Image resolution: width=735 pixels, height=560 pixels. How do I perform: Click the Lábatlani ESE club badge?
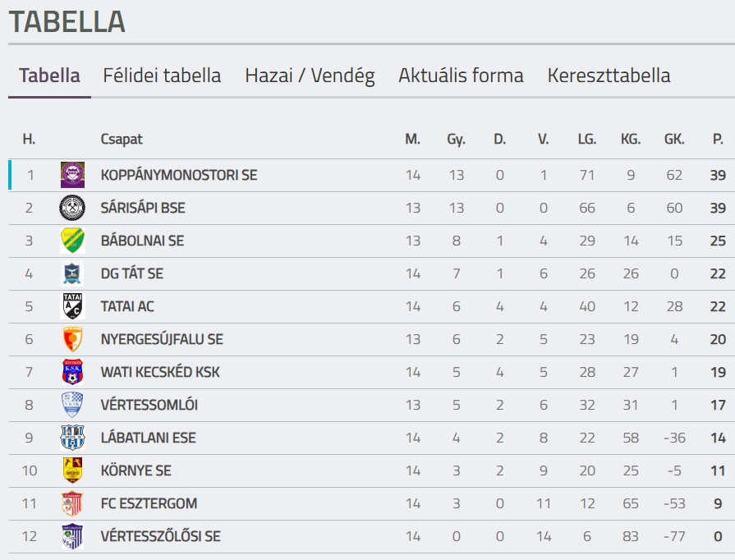point(72,438)
